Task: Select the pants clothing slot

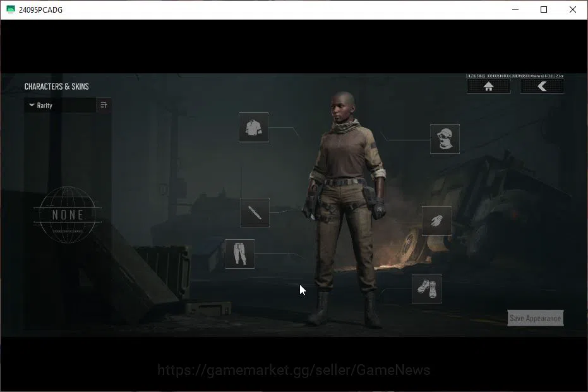Action: coord(239,254)
